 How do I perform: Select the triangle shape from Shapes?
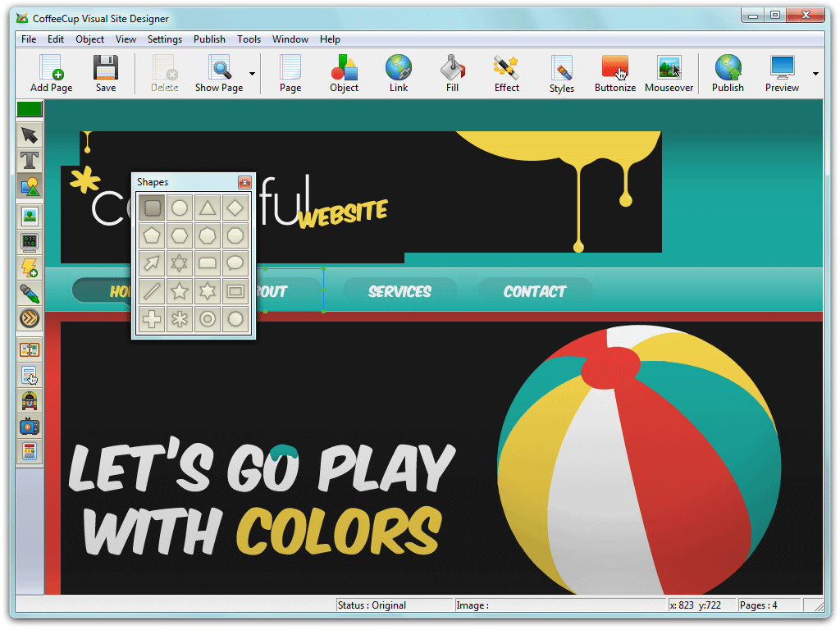tap(207, 208)
